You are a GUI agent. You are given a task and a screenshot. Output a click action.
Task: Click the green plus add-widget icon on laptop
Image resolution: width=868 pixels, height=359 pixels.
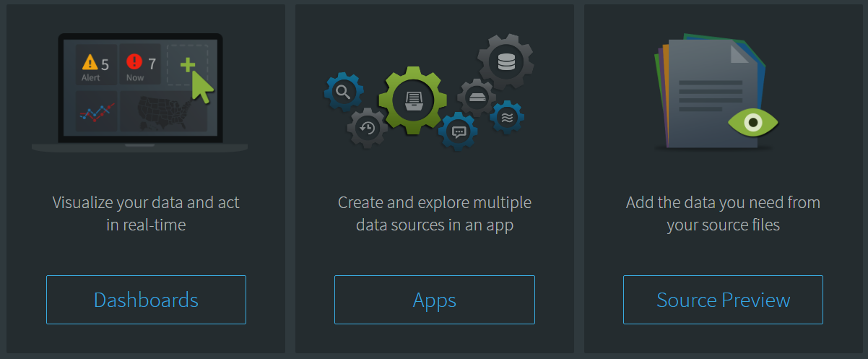tap(188, 66)
